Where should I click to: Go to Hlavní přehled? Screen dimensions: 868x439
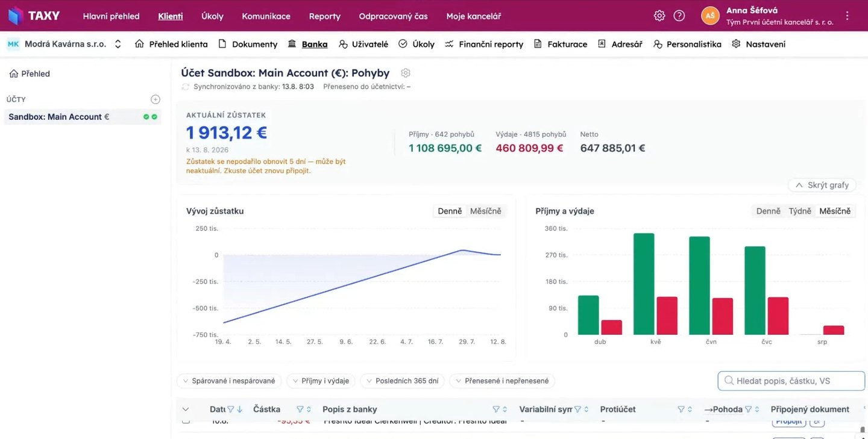pos(111,16)
